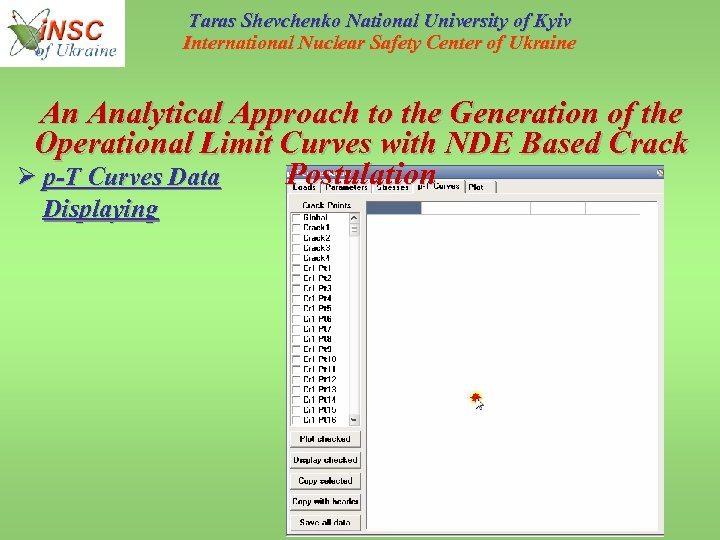
Task: Switch to the Loads tab
Action: [304, 187]
